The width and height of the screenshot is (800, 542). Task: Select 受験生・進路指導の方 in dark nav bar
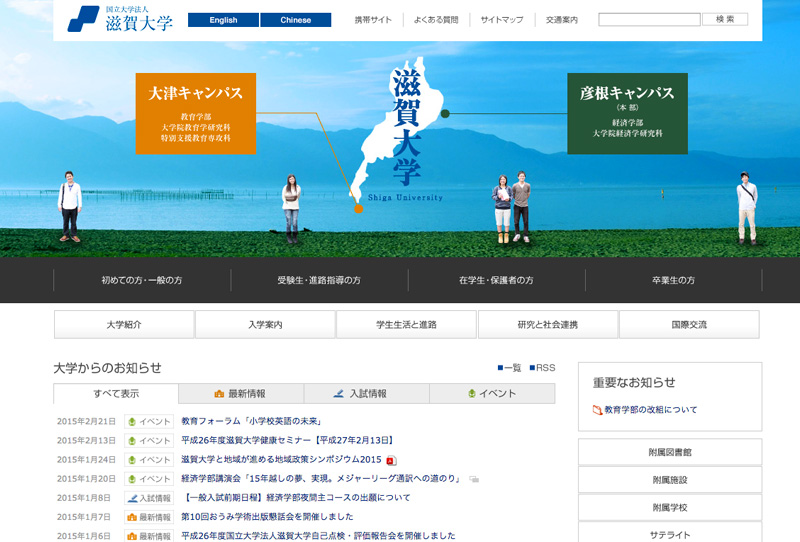tap(319, 280)
